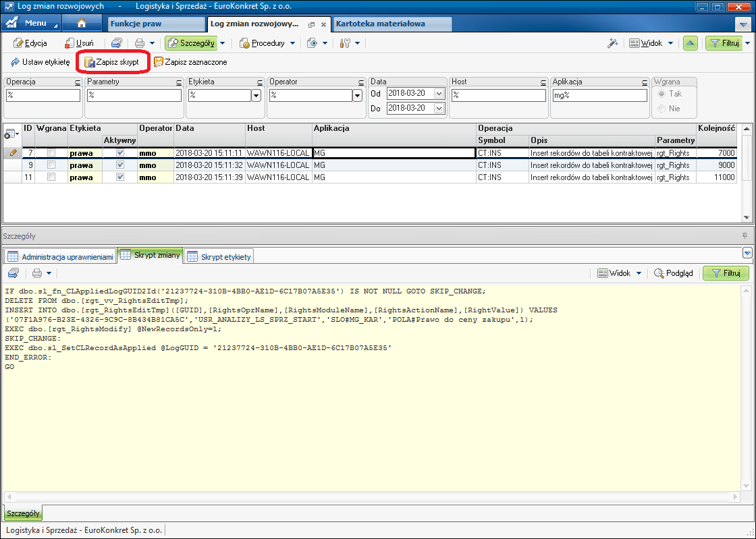The height and width of the screenshot is (539, 756).
Task: Select the Wgrana Tak radio button
Action: click(x=661, y=94)
